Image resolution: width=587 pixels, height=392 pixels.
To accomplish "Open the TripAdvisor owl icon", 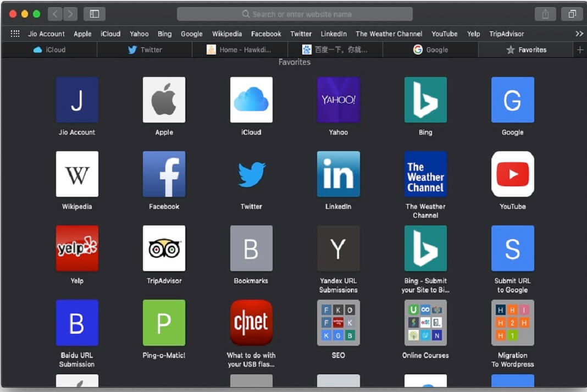I will (164, 249).
